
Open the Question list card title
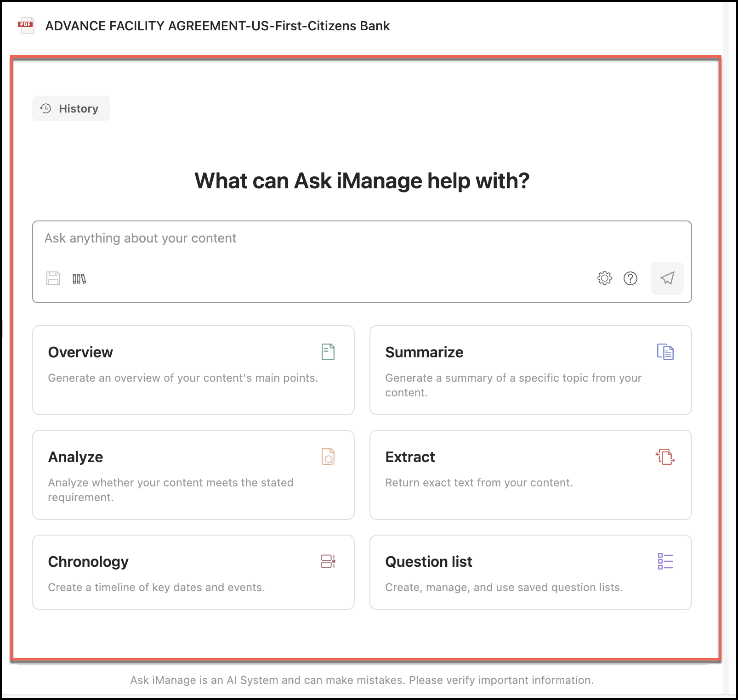(429, 562)
